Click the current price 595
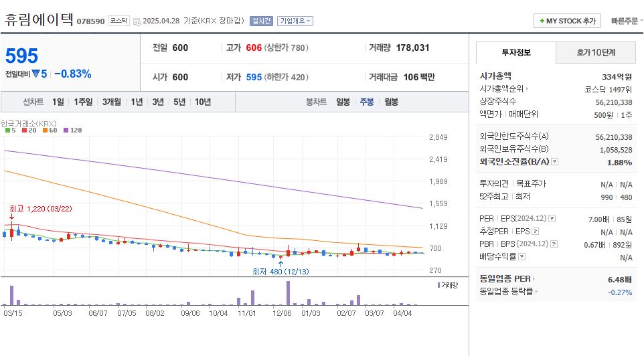644x356 pixels. point(22,56)
